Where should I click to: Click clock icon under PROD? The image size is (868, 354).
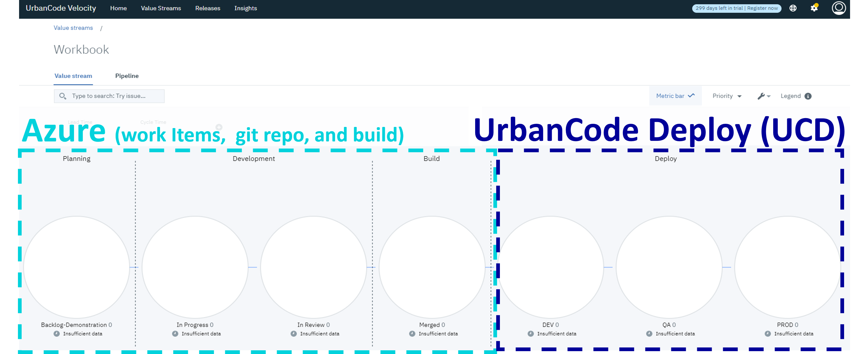[768, 334]
